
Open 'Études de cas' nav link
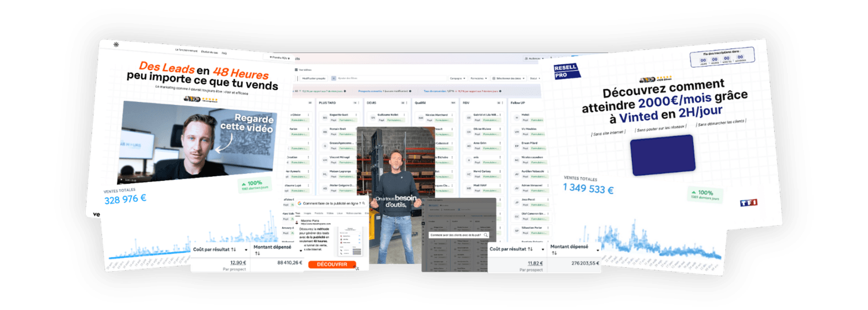point(209,53)
